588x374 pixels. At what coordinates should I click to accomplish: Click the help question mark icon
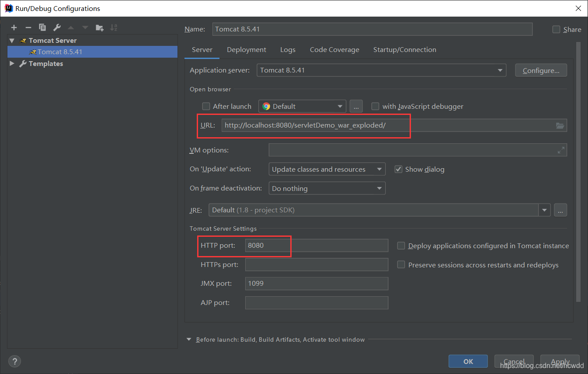coord(14,361)
